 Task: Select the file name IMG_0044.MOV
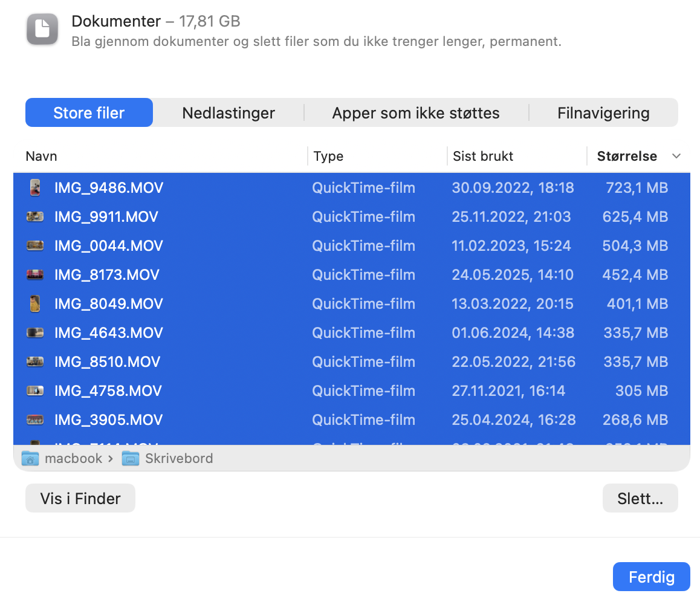[109, 246]
